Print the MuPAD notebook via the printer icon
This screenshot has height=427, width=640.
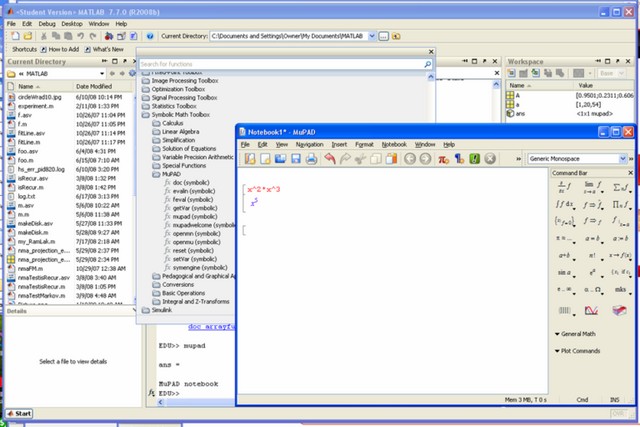311,159
